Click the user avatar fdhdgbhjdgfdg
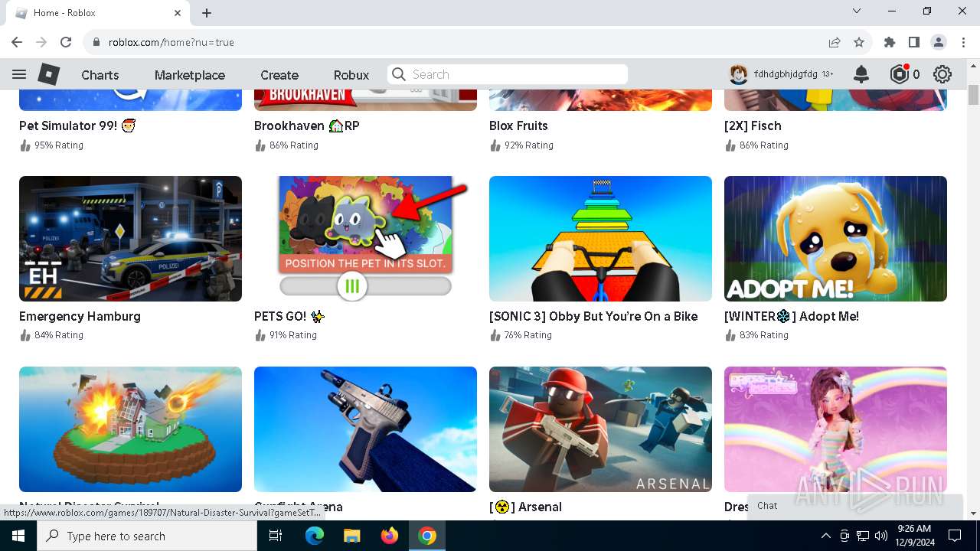The width and height of the screenshot is (980, 551). (738, 74)
